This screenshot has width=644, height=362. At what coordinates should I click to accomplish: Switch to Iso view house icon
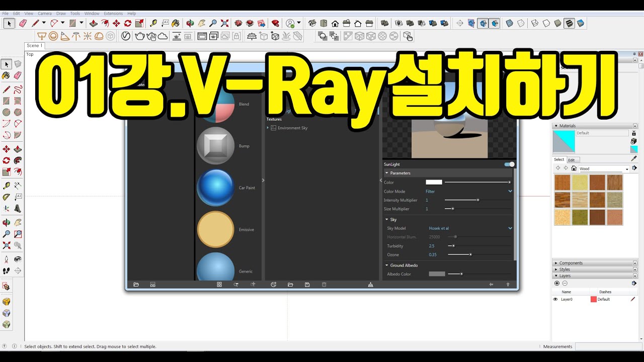pyautogui.click(x=312, y=23)
